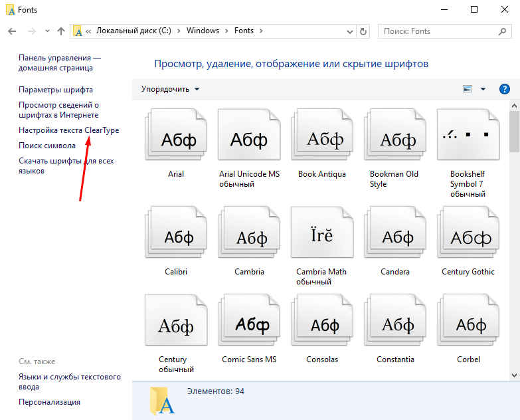Open Персонализация in sidebar
Screen dimensions: 520x420
pyautogui.click(x=50, y=402)
